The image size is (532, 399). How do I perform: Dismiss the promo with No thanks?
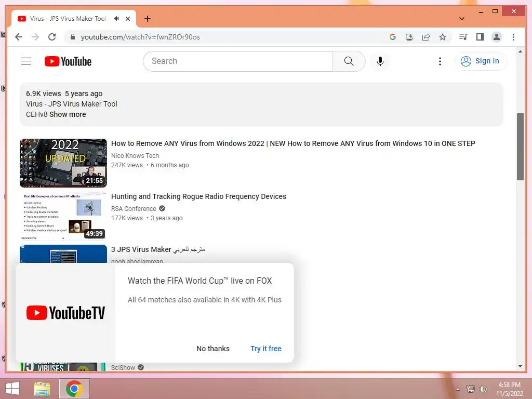[213, 349]
